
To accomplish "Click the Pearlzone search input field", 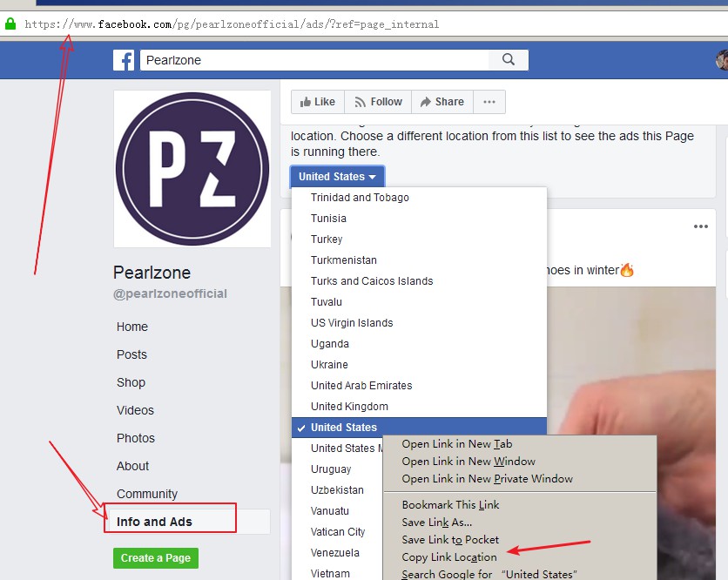I will tap(314, 60).
